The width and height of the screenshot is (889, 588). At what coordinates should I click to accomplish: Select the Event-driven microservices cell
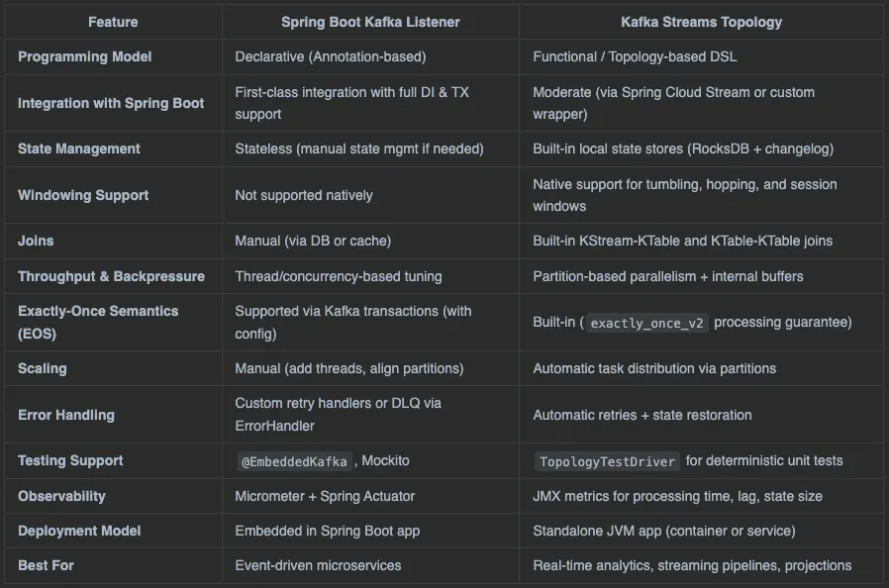click(318, 565)
